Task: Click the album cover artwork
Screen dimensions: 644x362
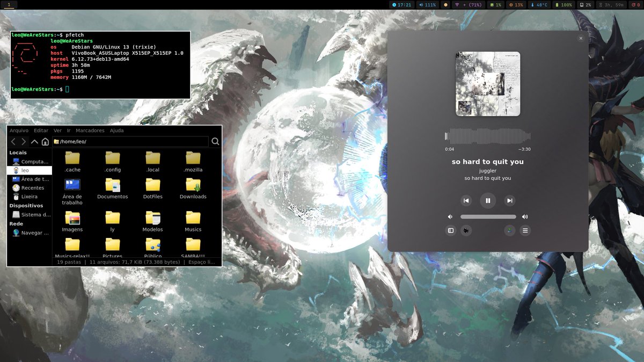Action: pos(488,84)
